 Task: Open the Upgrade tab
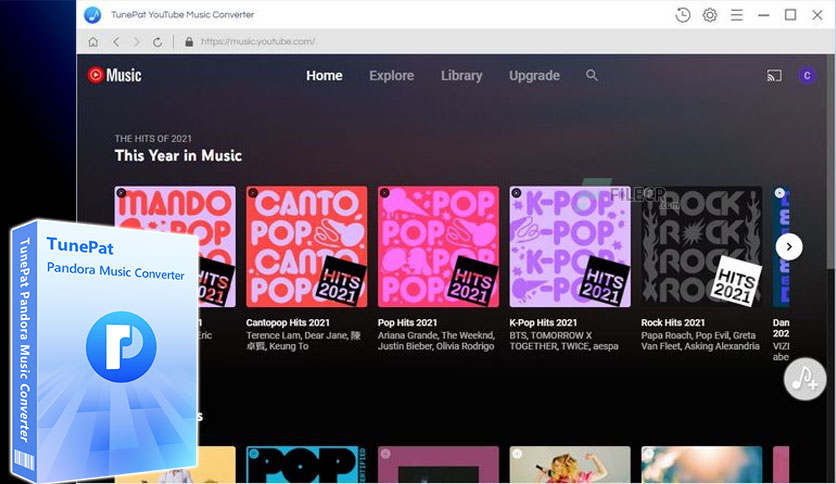[534, 76]
